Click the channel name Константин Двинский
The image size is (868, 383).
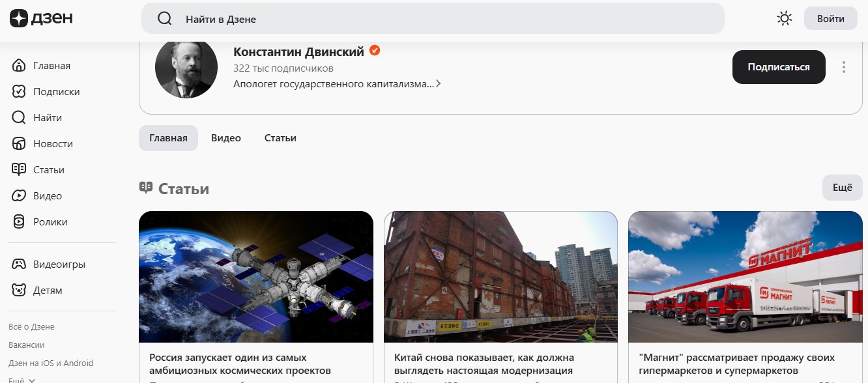[x=298, y=52]
